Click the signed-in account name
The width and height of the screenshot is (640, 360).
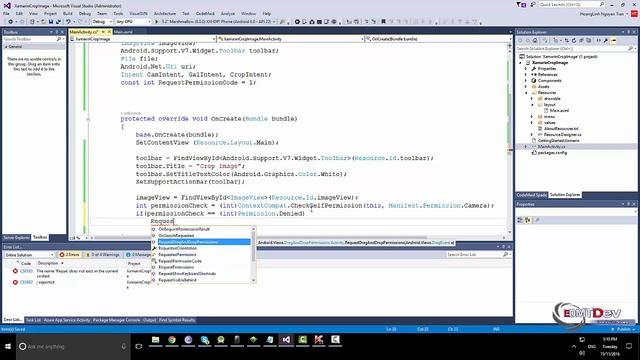point(602,13)
